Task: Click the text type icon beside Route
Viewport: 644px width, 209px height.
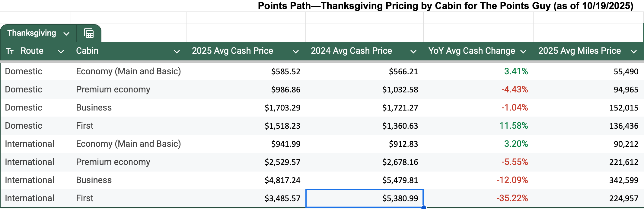Action: [x=10, y=51]
